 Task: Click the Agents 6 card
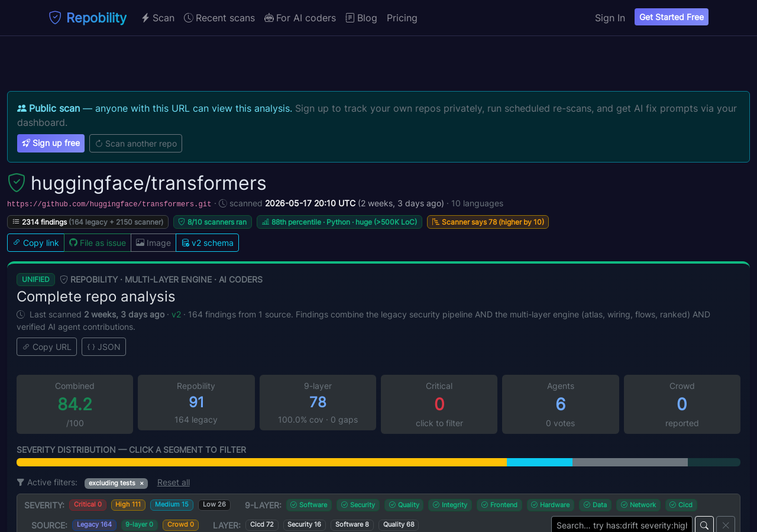[561, 404]
